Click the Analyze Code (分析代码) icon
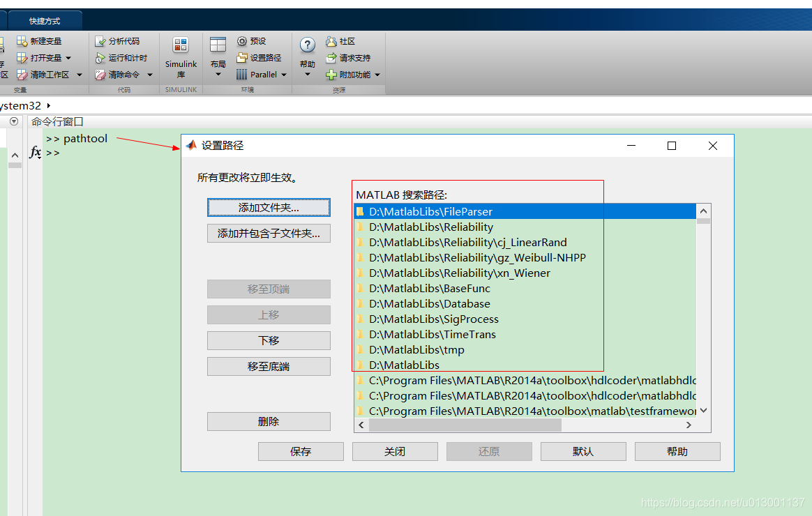812x516 pixels. pos(100,41)
